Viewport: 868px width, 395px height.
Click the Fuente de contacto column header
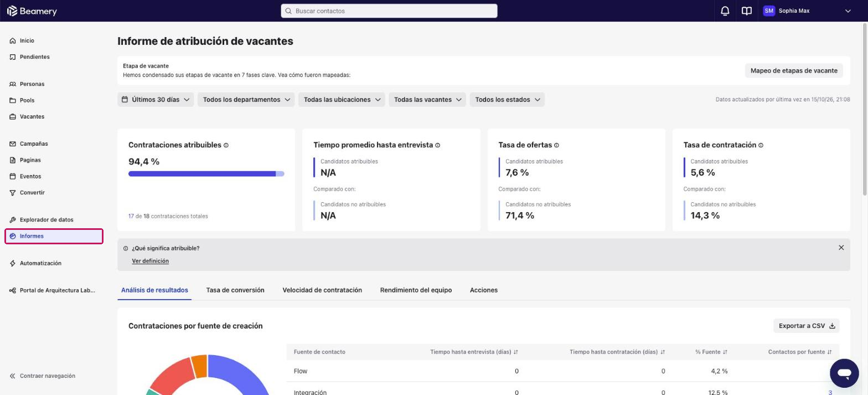(x=319, y=352)
